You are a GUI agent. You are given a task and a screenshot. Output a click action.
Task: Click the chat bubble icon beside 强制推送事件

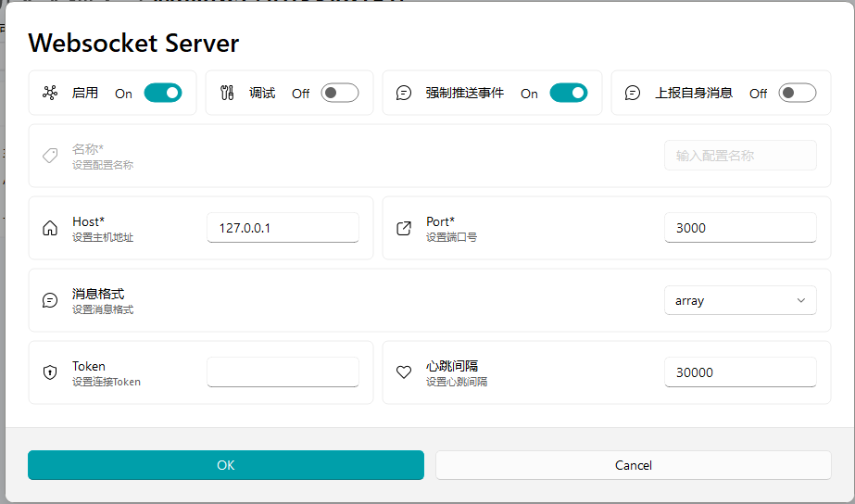(404, 93)
